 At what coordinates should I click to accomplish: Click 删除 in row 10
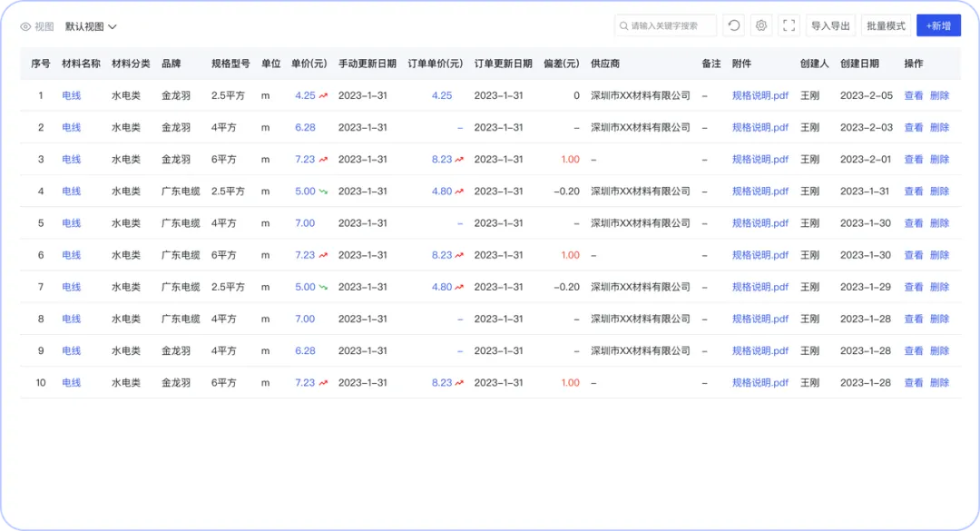pos(939,383)
